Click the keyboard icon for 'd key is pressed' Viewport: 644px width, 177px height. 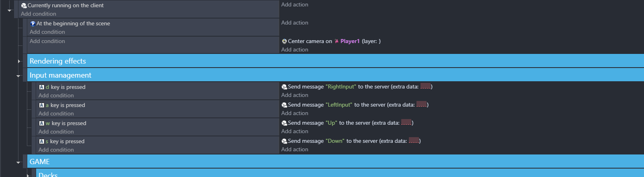(42, 87)
